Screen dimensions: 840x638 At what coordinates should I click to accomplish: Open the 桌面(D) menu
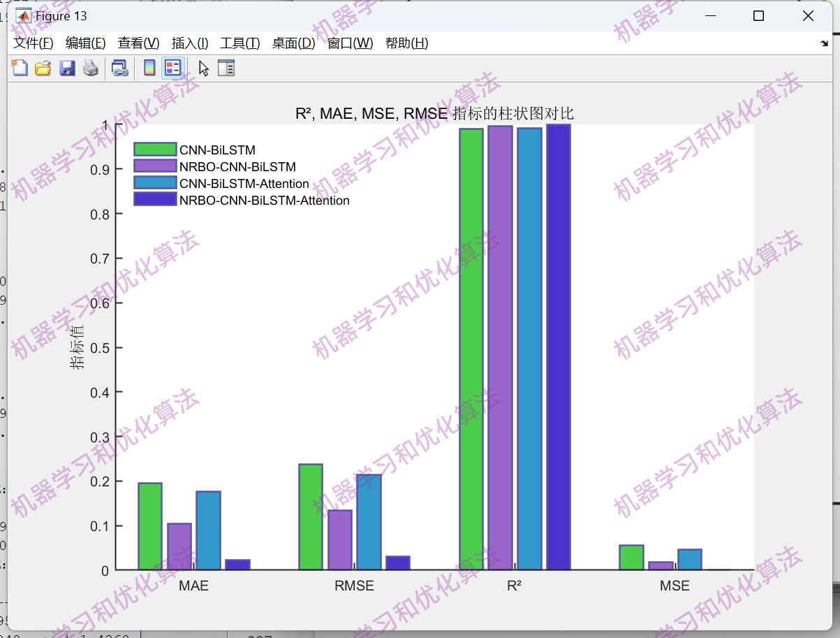pos(294,43)
